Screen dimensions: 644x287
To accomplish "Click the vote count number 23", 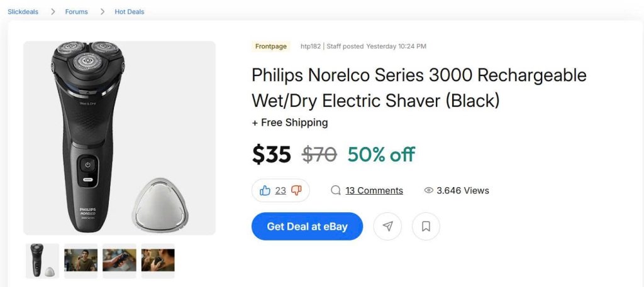I will click(280, 190).
